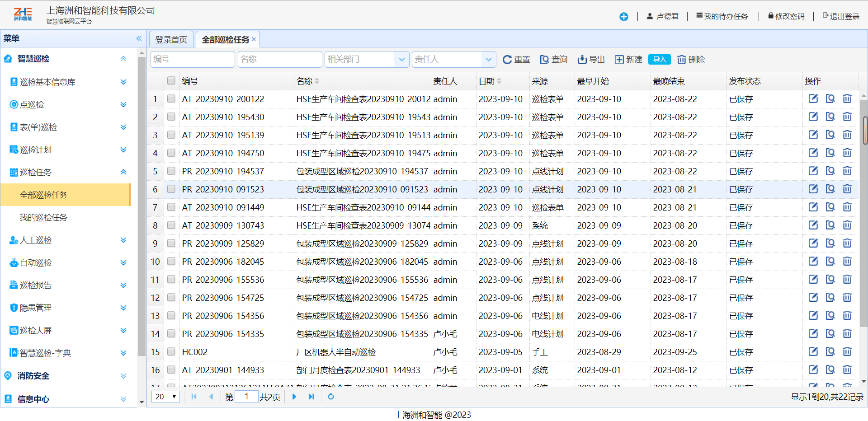868x421 pixels.
Task: Close the 全部巡检任务 tab
Action: 254,39
